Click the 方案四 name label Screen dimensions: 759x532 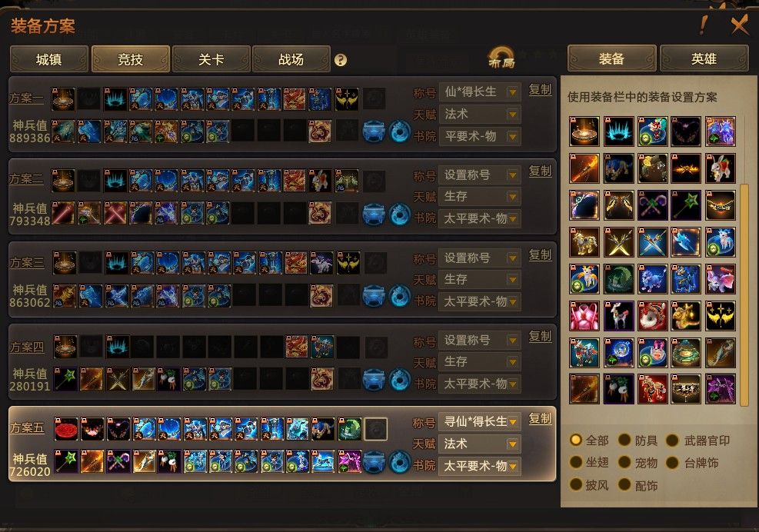27,347
